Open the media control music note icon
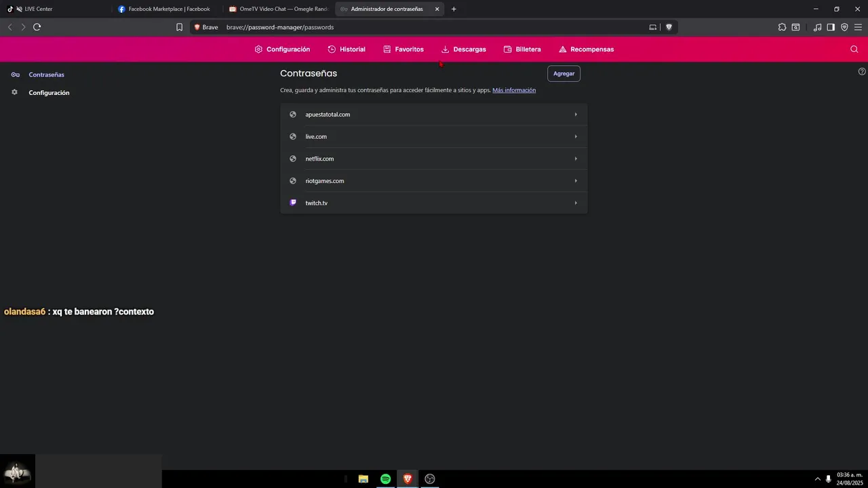The image size is (868, 488). tap(817, 27)
